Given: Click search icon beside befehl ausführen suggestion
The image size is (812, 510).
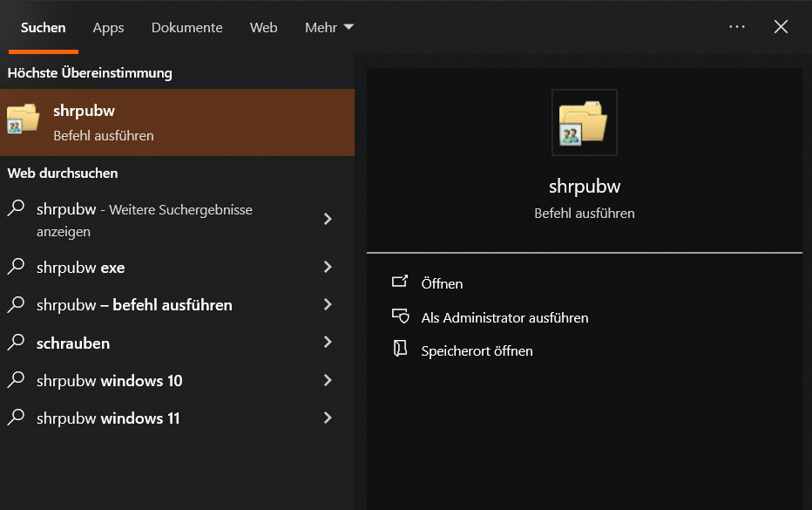Looking at the screenshot, I should 16,304.
